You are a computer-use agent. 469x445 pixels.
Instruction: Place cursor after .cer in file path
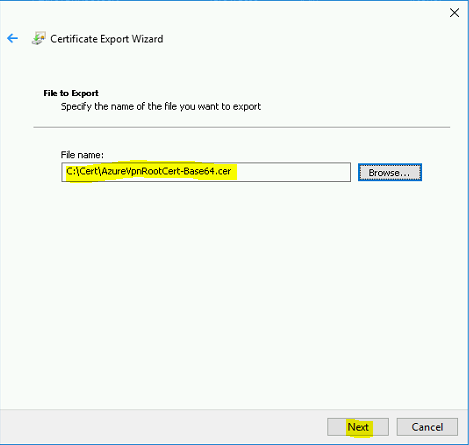pyautogui.click(x=232, y=171)
